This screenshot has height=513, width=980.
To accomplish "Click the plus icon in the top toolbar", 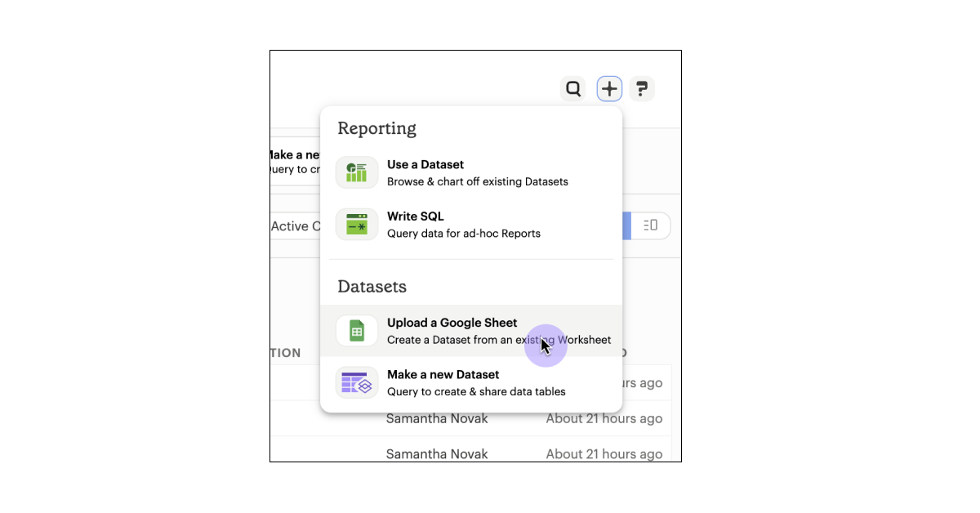I will coord(609,88).
